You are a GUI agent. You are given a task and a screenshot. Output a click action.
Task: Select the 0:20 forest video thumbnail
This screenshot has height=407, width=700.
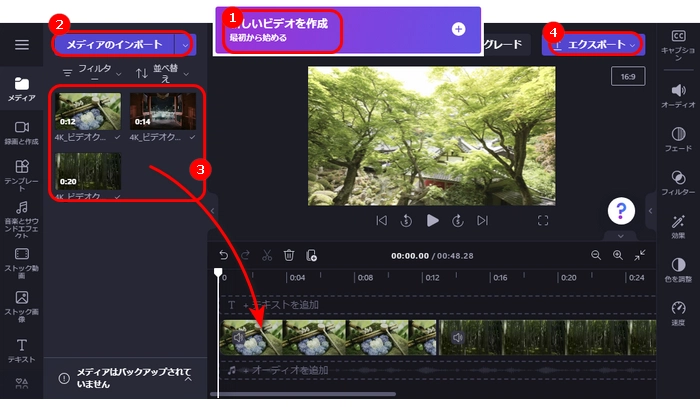(89, 171)
